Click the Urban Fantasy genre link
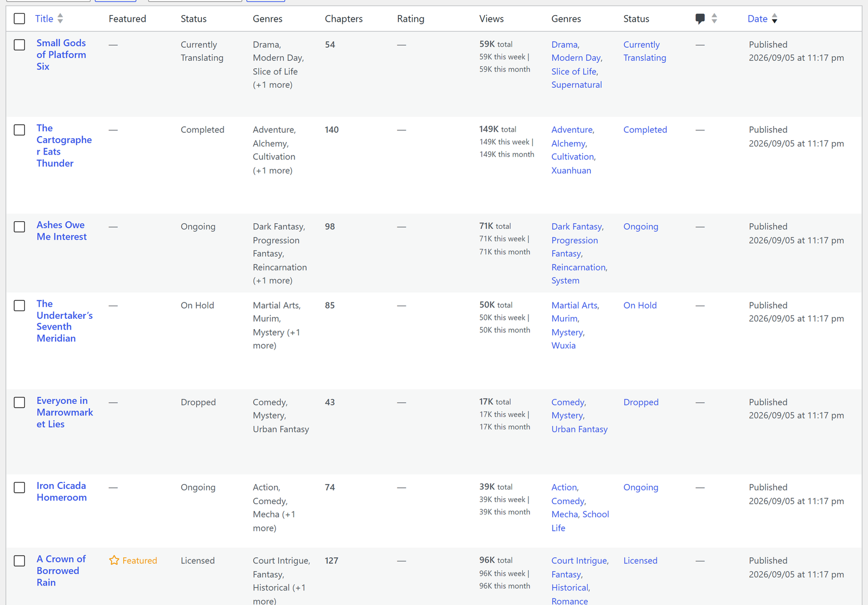Image resolution: width=868 pixels, height=605 pixels. 579,429
